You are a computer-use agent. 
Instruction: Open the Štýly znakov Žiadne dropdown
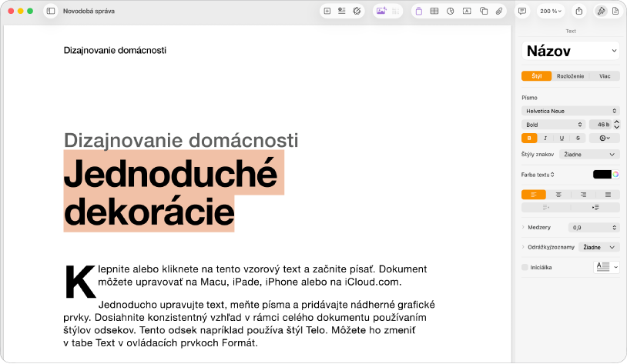click(589, 154)
